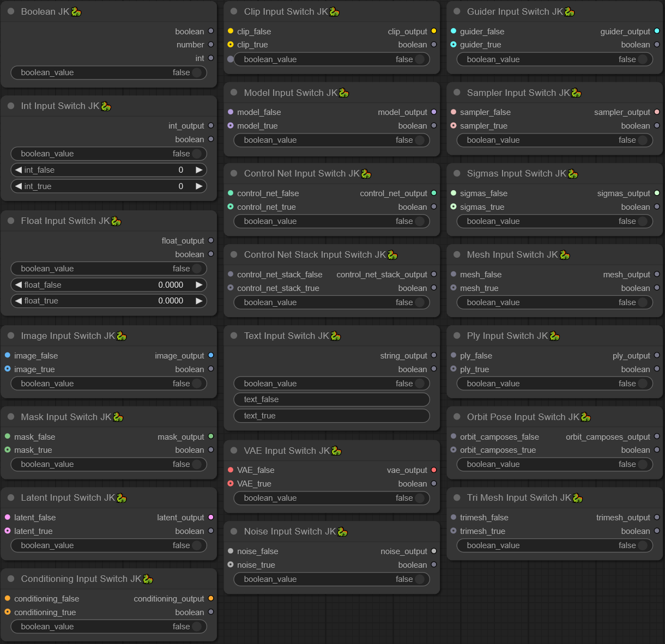Click the int_output connector dot
Screen dimensions: 665x644
click(211, 125)
